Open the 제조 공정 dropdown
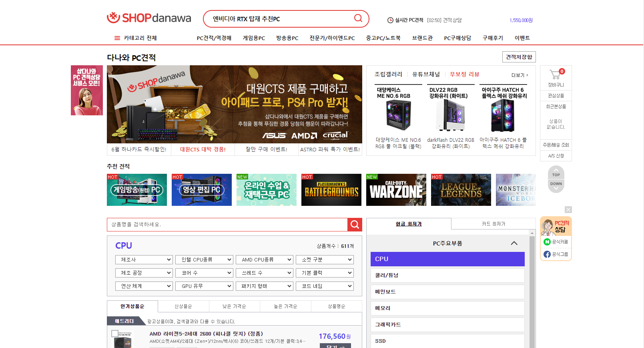 (x=144, y=273)
